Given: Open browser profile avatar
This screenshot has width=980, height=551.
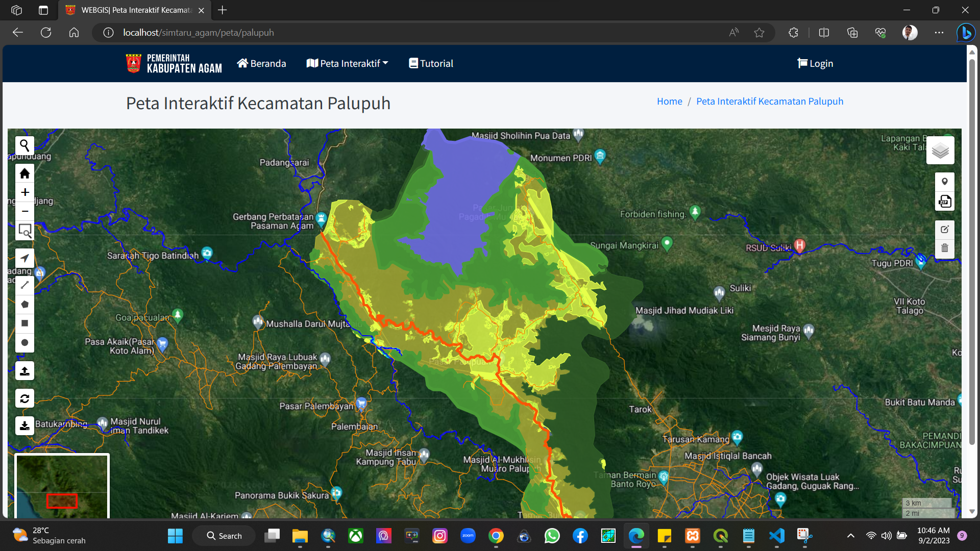Looking at the screenshot, I should click(x=910, y=33).
